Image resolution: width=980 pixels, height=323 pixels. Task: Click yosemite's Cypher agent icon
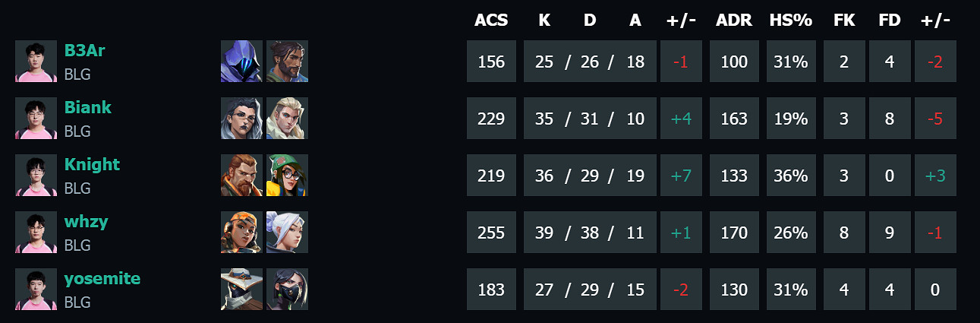(x=241, y=290)
